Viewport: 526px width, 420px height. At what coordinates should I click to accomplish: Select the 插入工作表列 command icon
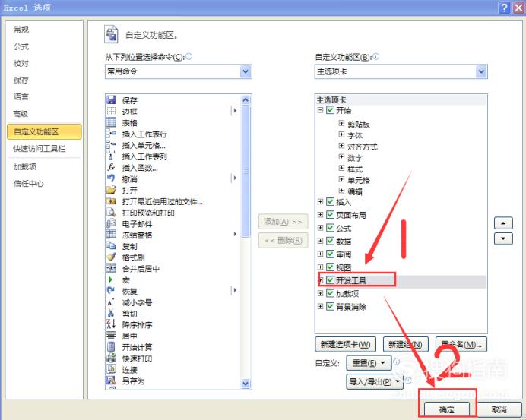111,156
